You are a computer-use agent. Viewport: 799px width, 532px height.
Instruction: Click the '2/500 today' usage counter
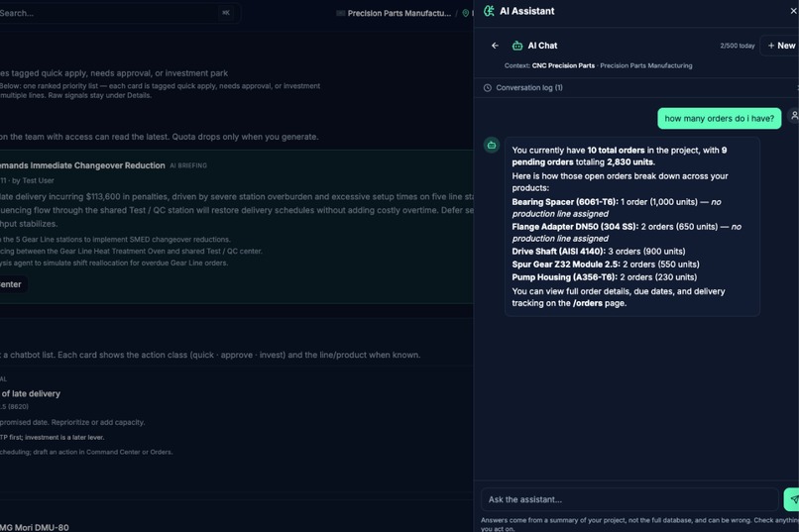(737, 46)
